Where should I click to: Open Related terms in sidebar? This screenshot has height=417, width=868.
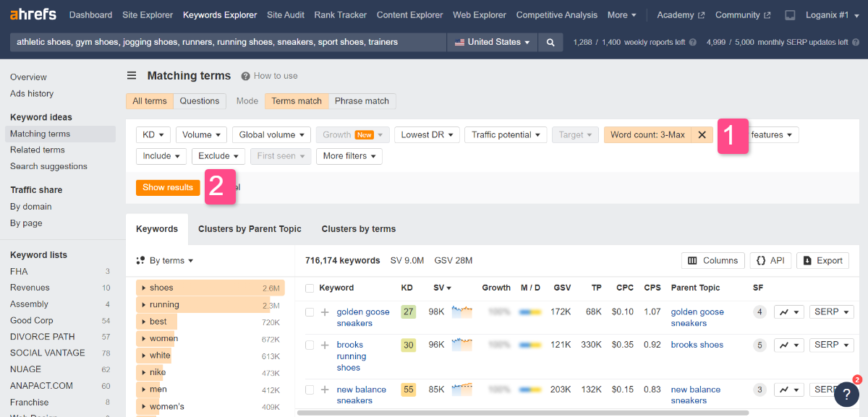(38, 150)
